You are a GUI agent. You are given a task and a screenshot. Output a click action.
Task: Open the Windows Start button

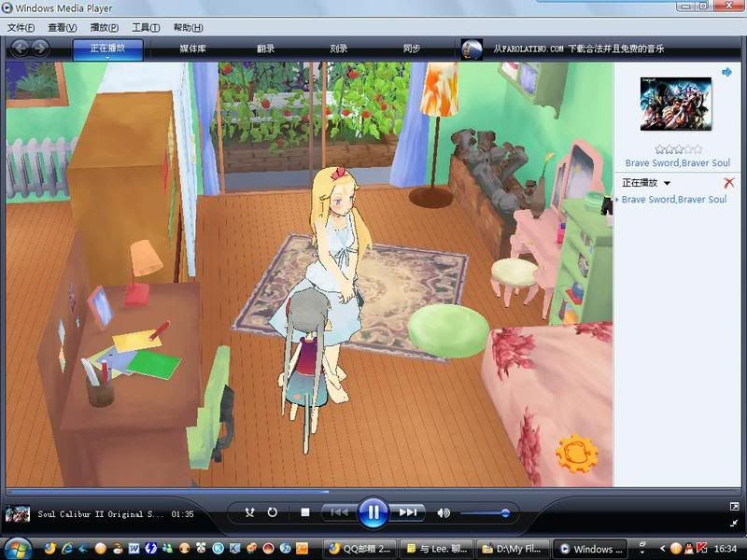click(17, 549)
